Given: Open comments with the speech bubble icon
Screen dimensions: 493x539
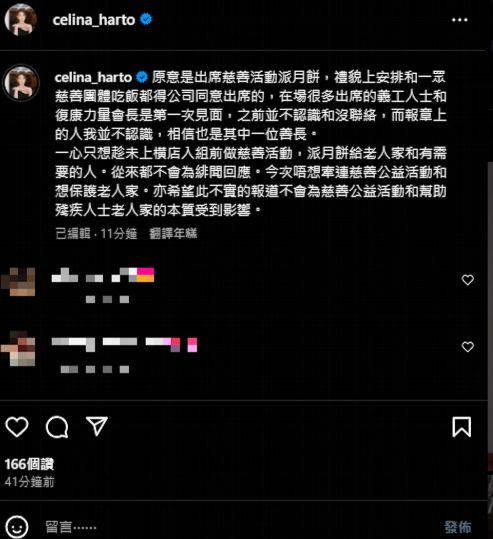Looking at the screenshot, I should [x=57, y=427].
